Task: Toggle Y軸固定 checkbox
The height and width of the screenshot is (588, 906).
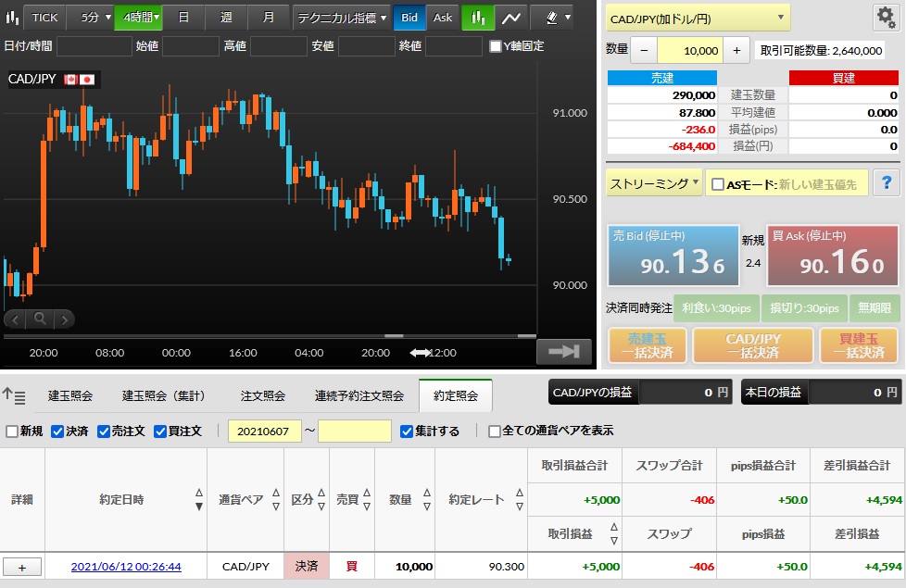Action: point(496,46)
